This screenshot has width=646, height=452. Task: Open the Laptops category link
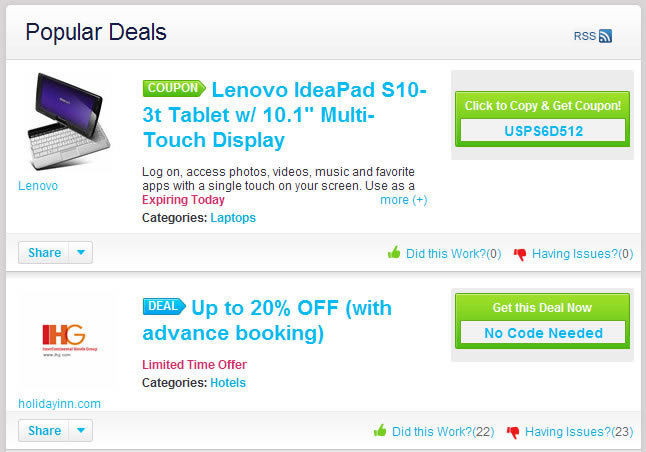click(233, 217)
